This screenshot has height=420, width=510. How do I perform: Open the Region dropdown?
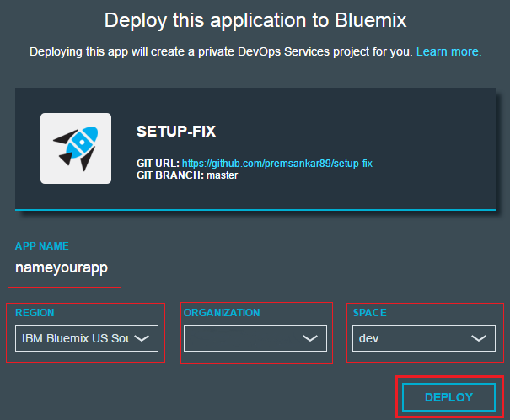tap(87, 338)
